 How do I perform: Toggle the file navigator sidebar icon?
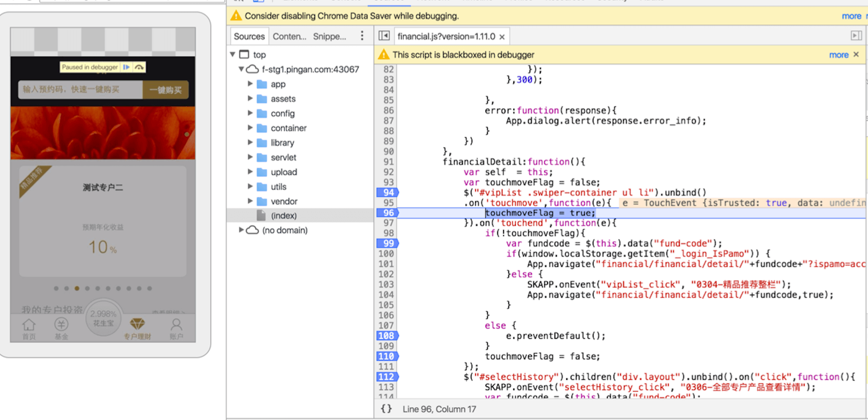pyautogui.click(x=385, y=36)
